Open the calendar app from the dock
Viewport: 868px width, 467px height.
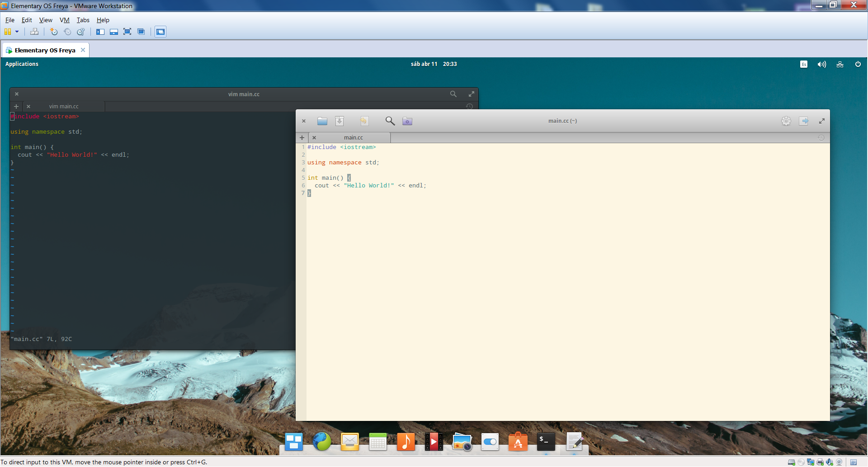tap(378, 442)
